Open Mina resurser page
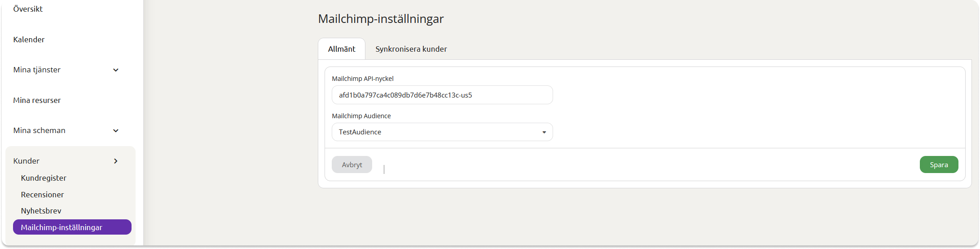This screenshot has height=249, width=980. point(37,100)
